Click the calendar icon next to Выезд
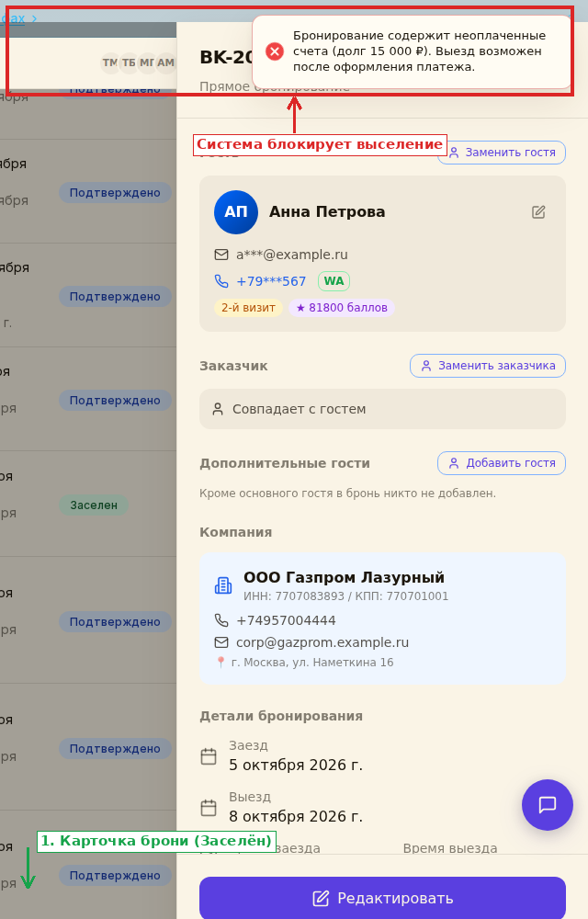Image resolution: width=588 pixels, height=919 pixels. click(x=209, y=808)
